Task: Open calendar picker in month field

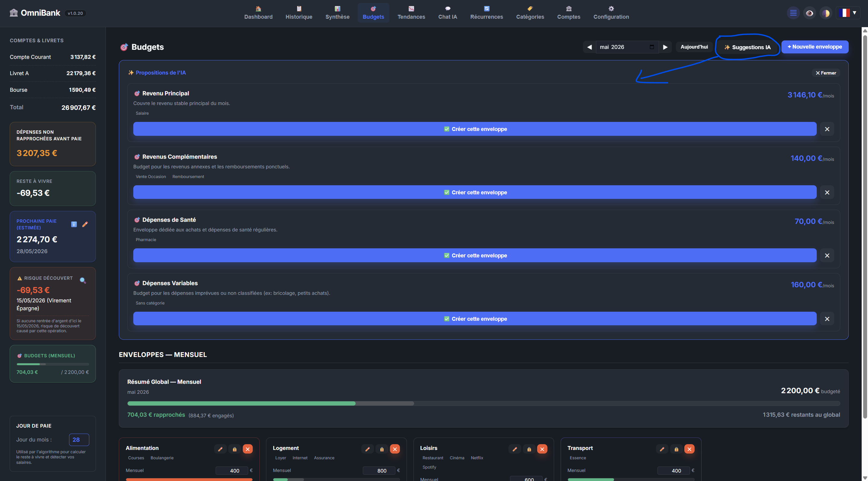Action: pyautogui.click(x=652, y=47)
